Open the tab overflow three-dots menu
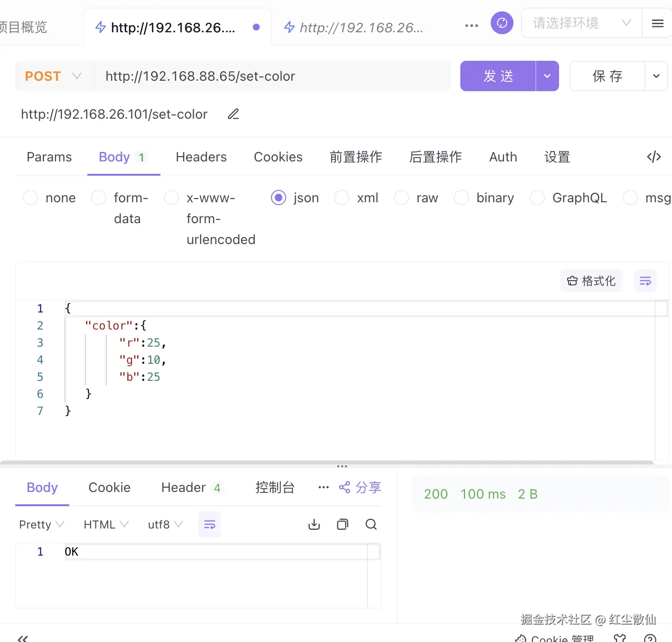Viewport: 672px width, 642px height. click(x=472, y=26)
